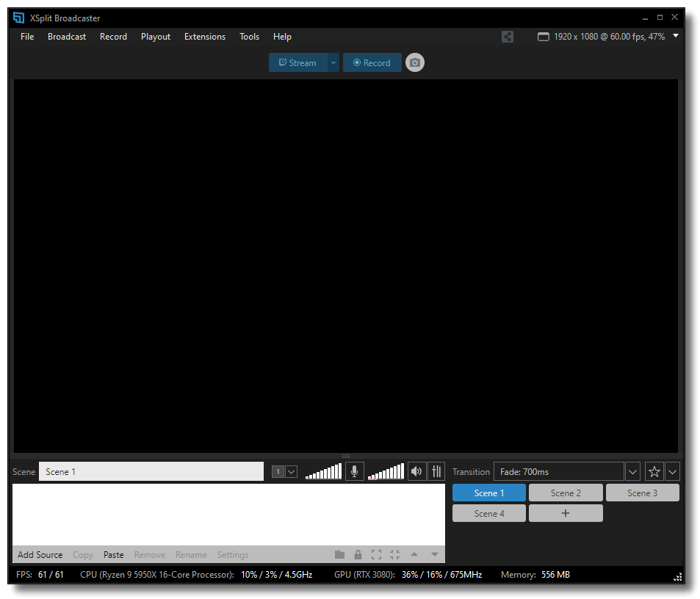Click the lock icon to lock sources
The height and width of the screenshot is (599, 700).
(358, 554)
